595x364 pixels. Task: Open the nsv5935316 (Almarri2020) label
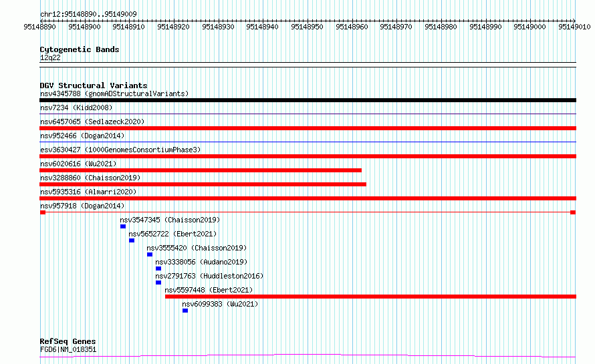point(88,192)
